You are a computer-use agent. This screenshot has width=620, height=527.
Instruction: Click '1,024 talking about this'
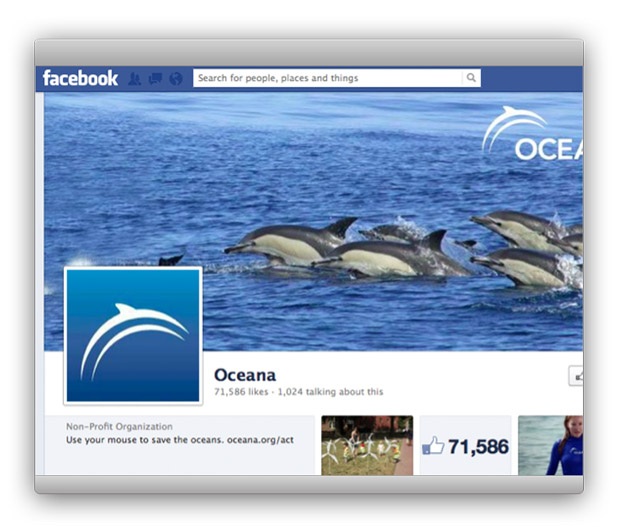point(330,392)
